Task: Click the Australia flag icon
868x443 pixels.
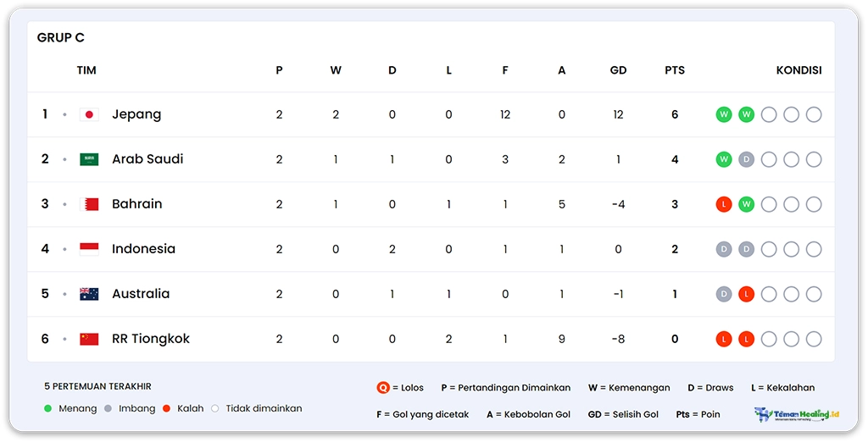Action: click(x=89, y=294)
